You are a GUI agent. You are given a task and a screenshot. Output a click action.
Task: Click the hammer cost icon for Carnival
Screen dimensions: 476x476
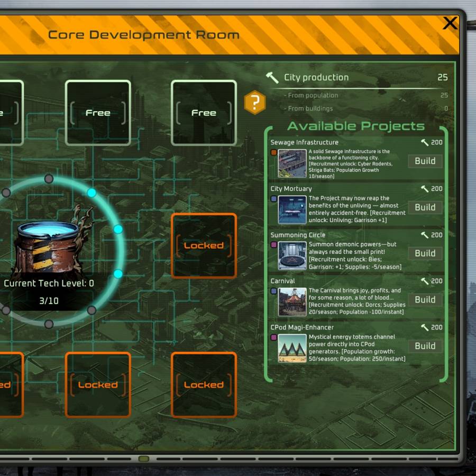point(425,281)
